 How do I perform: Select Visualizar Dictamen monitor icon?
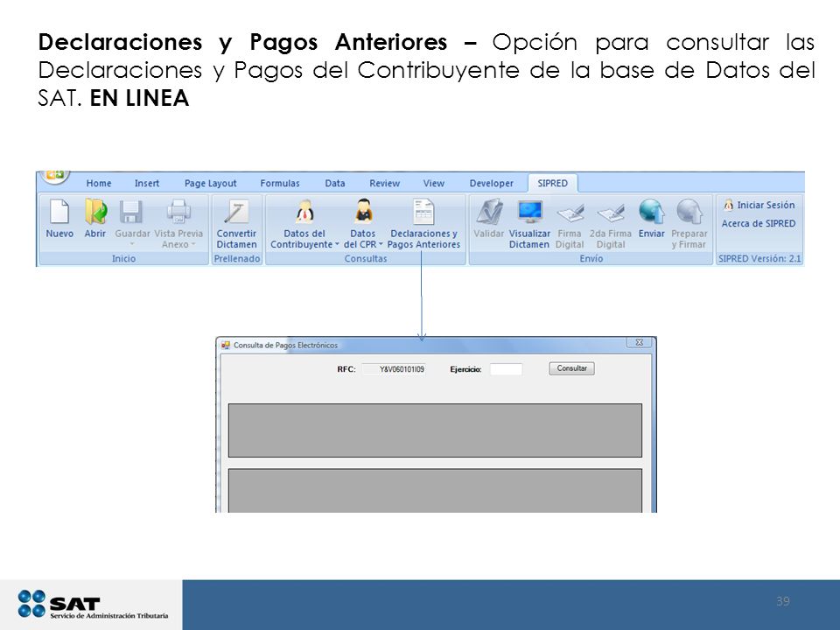530,212
